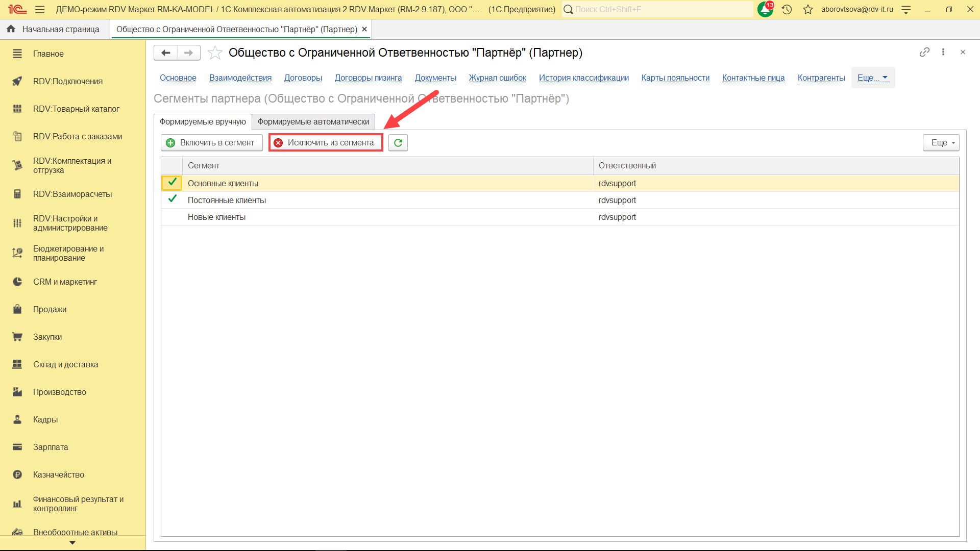
Task: Toggle checkmark for Основные клиенты row
Action: pos(172,183)
